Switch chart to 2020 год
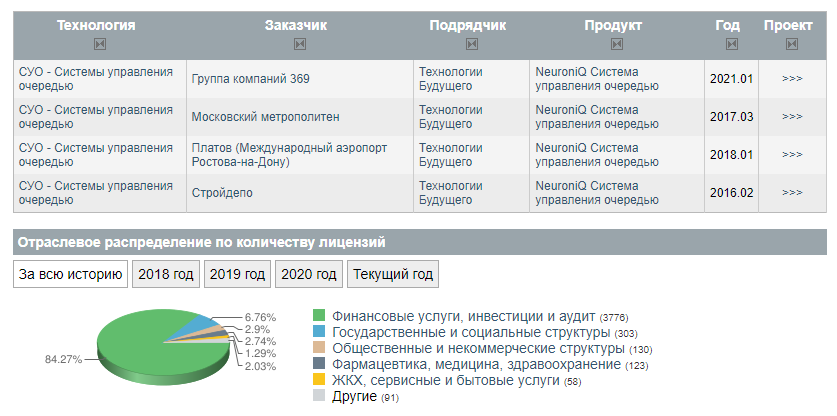Image resolution: width=837 pixels, height=416 pixels. point(309,274)
